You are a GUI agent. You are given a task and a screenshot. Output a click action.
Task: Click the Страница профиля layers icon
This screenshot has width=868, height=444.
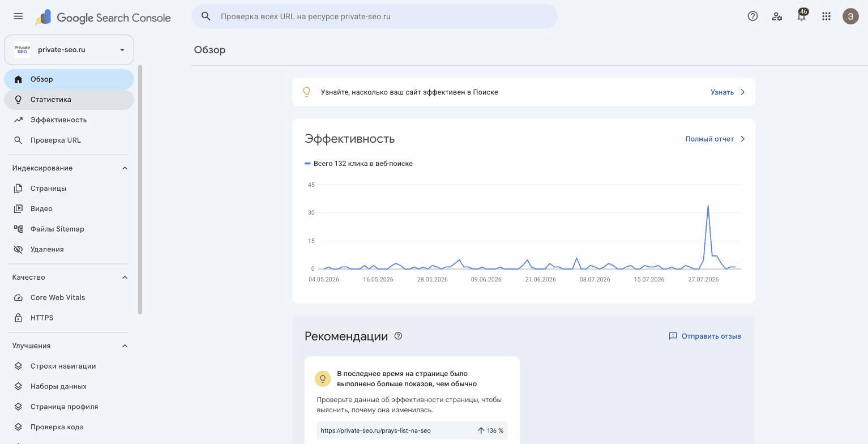pos(18,407)
